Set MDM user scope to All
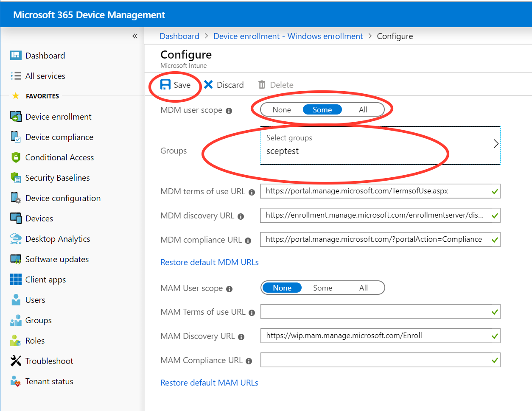The width and height of the screenshot is (532, 411). 363,110
